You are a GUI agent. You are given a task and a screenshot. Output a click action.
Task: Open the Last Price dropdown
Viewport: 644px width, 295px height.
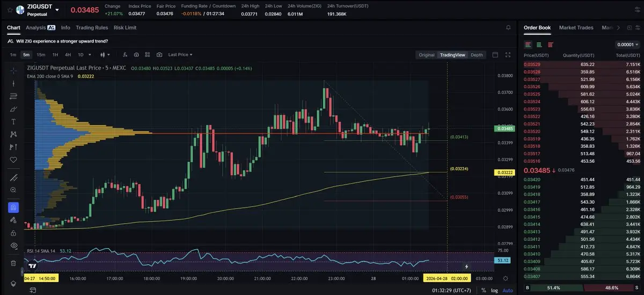coord(180,55)
